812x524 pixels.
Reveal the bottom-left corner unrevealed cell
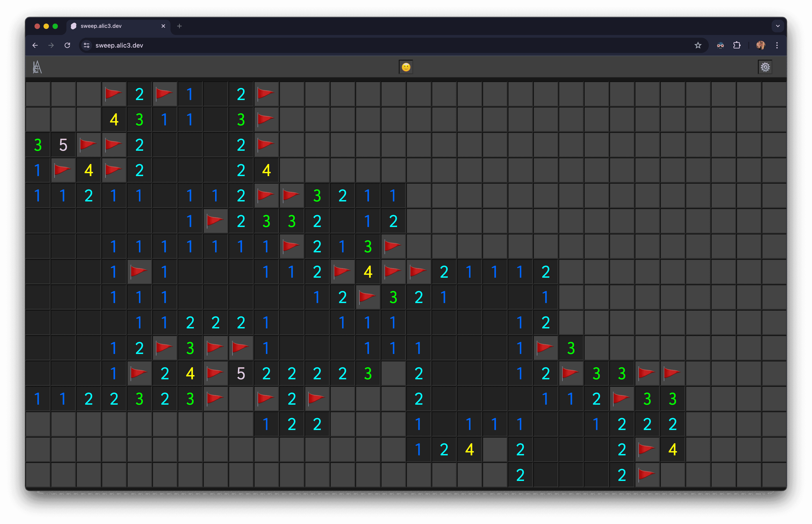(x=38, y=475)
